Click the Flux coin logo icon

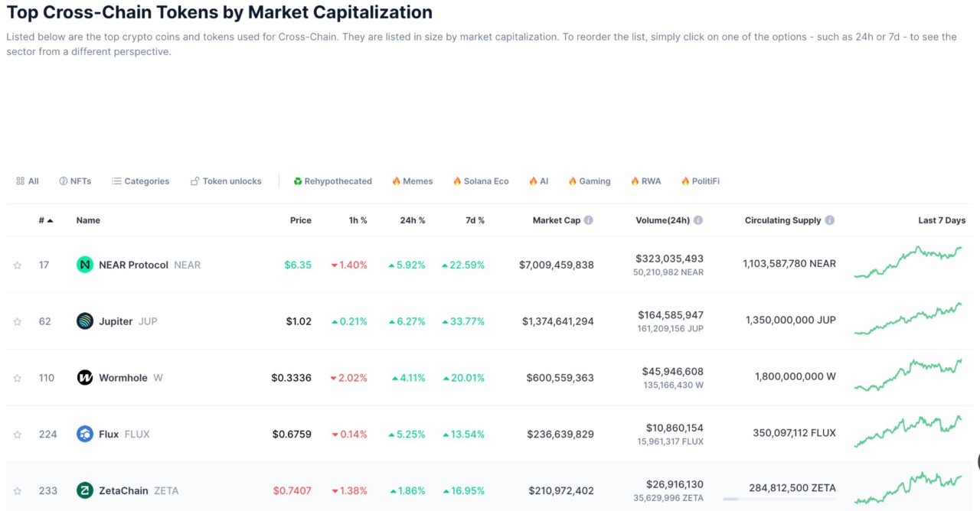pyautogui.click(x=85, y=435)
